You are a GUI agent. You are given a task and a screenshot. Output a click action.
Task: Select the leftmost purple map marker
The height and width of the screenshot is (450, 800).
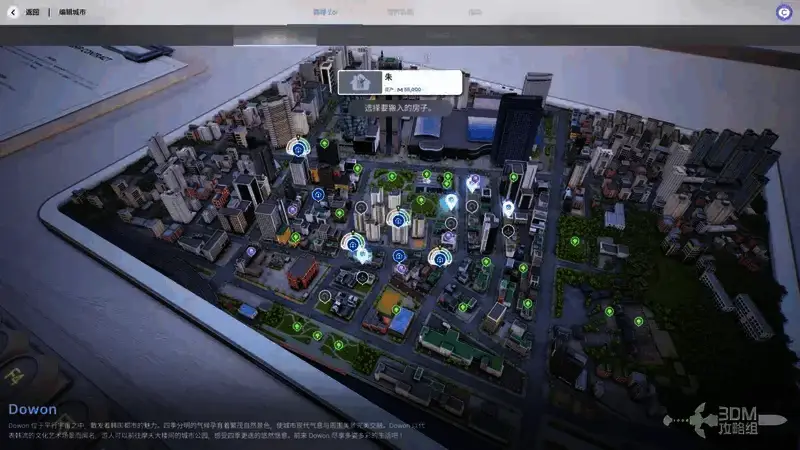[x=251, y=251]
